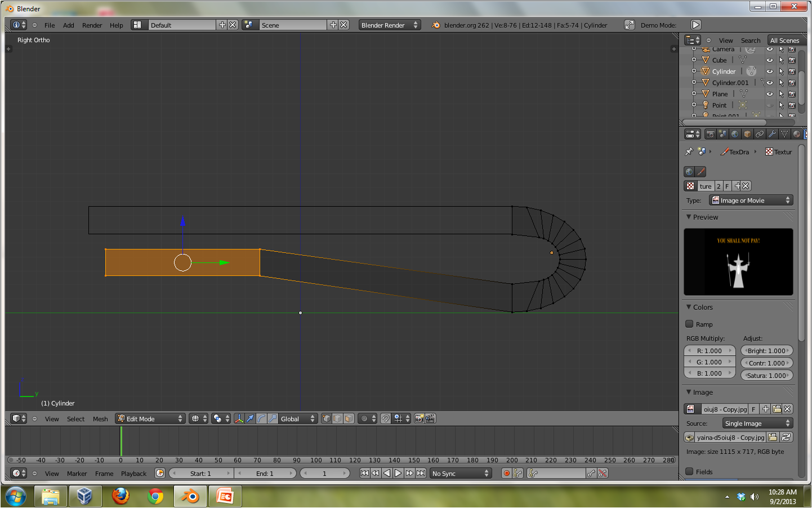
Task: Click the insert keyframe key icon in timeline
Action: pyautogui.click(x=591, y=473)
